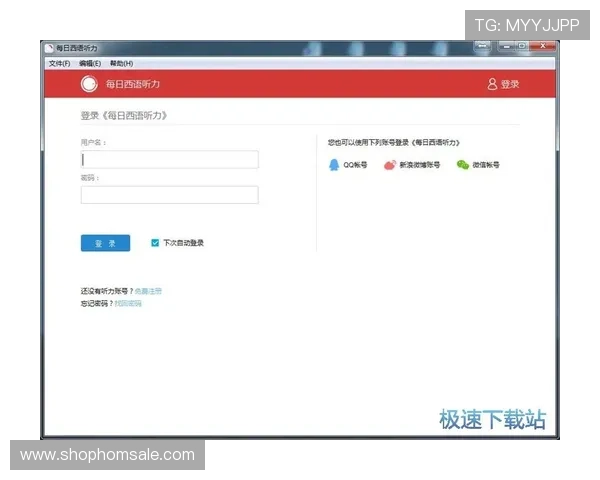The width and height of the screenshot is (600, 480).
Task: Open the 找回密码 link
Action: (x=128, y=304)
